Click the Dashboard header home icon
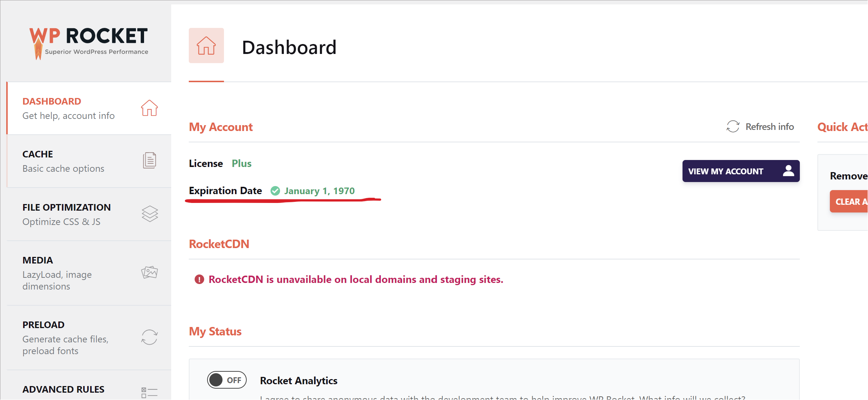This screenshot has height=400, width=868. tap(206, 46)
